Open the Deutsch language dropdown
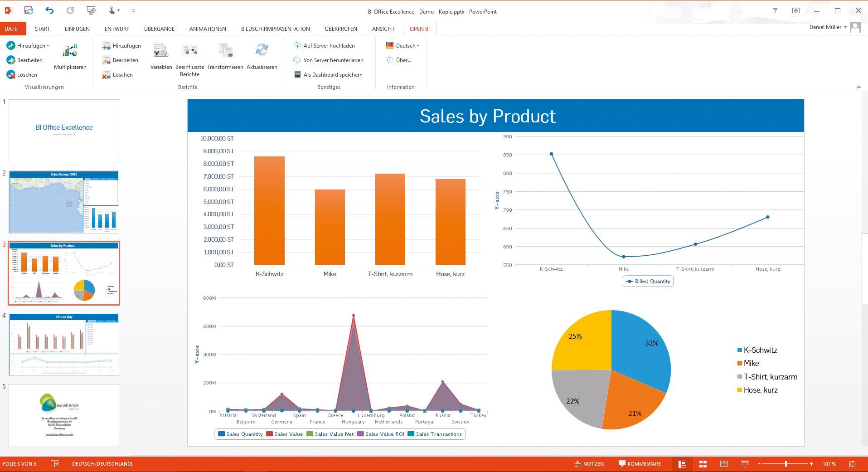The image size is (868, 472). (403, 46)
